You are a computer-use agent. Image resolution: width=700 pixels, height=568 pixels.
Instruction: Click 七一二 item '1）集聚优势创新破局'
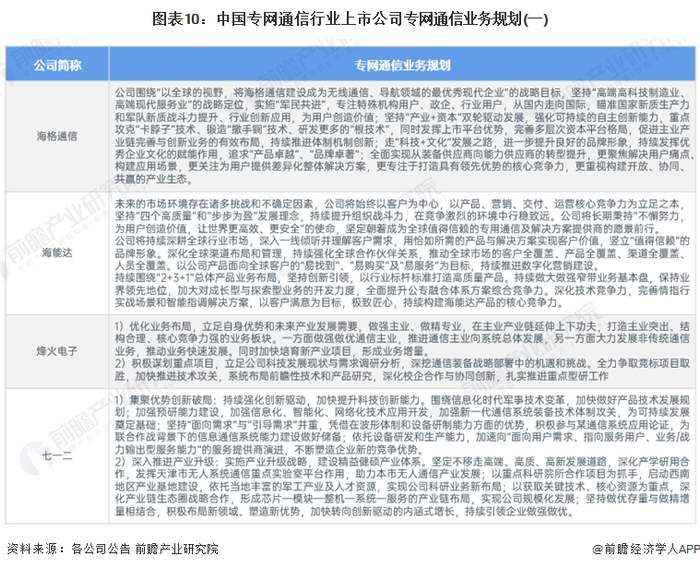(402, 425)
